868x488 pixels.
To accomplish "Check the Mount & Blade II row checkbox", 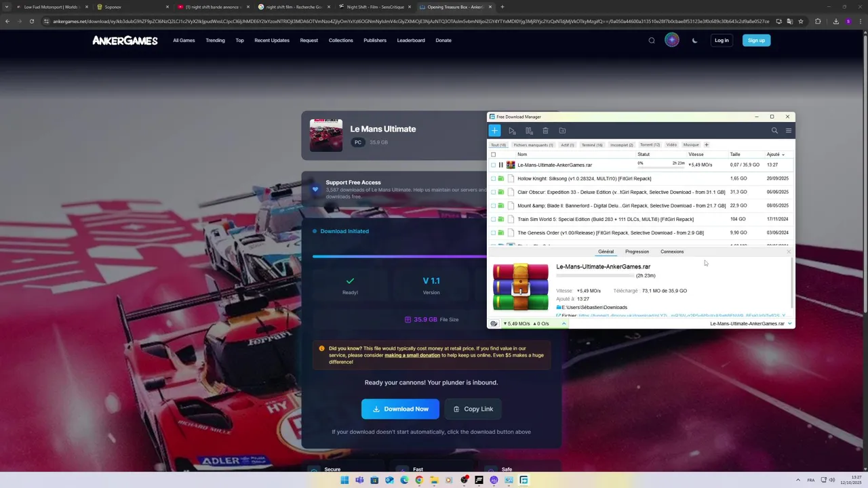I will [x=493, y=205].
